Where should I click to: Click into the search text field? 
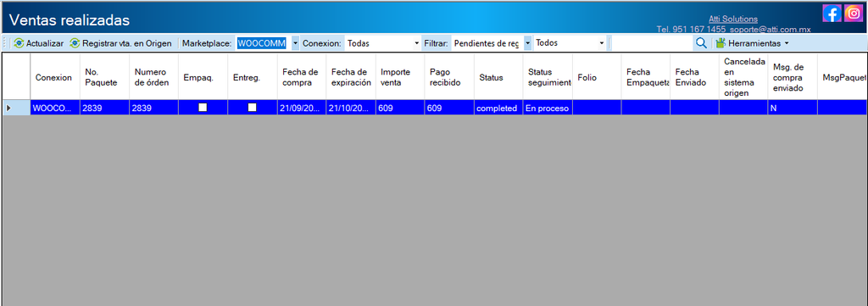[x=652, y=43]
